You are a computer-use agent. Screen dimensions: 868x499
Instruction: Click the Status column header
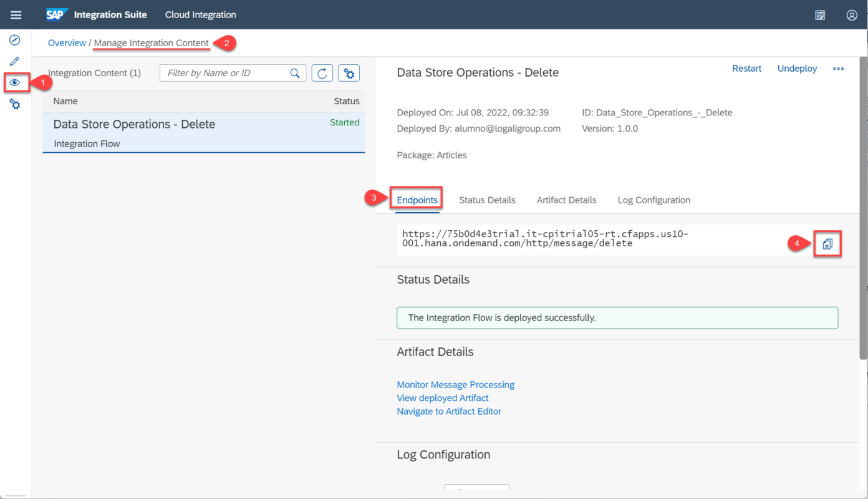[347, 101]
